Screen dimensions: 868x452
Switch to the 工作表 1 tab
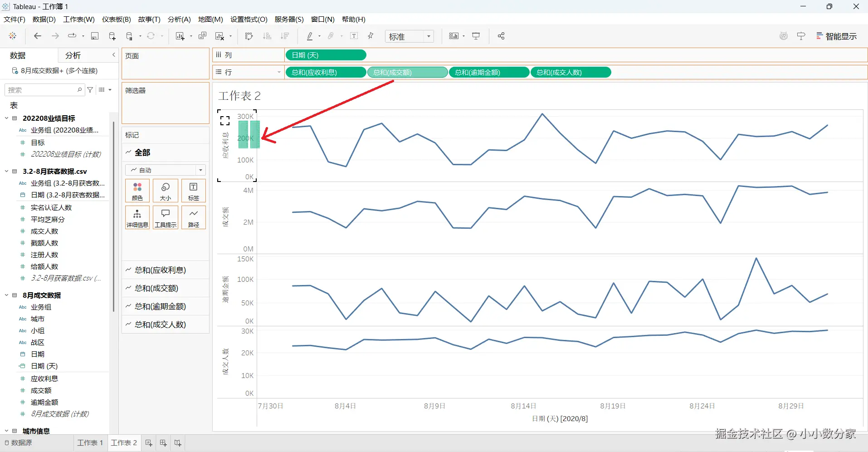click(90, 443)
